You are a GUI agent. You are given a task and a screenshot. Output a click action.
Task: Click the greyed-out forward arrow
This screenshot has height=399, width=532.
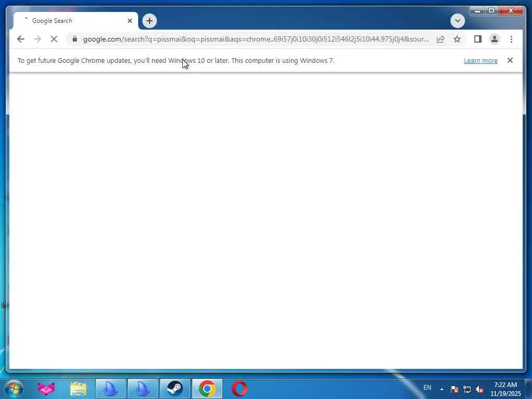pos(37,39)
